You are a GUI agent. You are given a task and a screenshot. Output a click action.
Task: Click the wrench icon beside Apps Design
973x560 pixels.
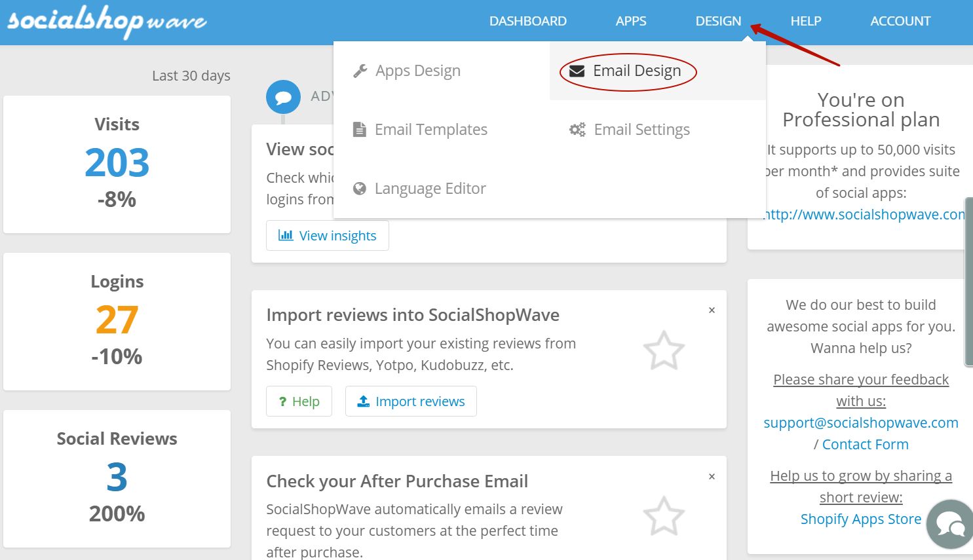pos(360,71)
